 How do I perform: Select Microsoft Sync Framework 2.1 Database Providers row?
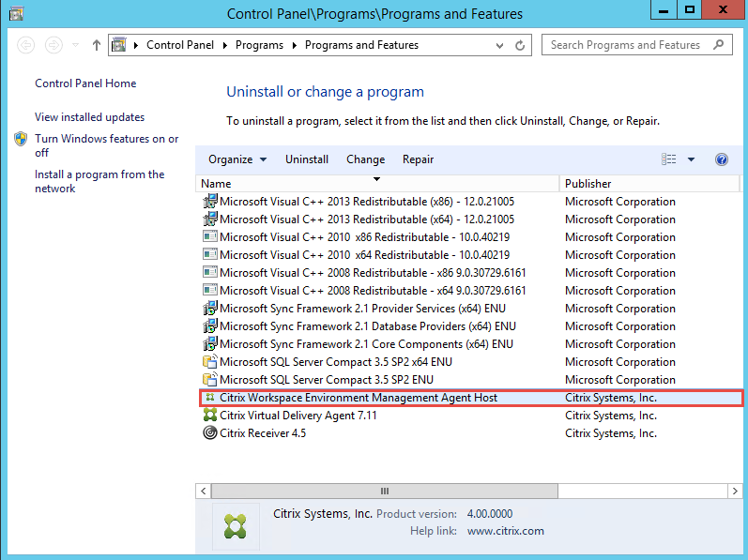pos(469,326)
